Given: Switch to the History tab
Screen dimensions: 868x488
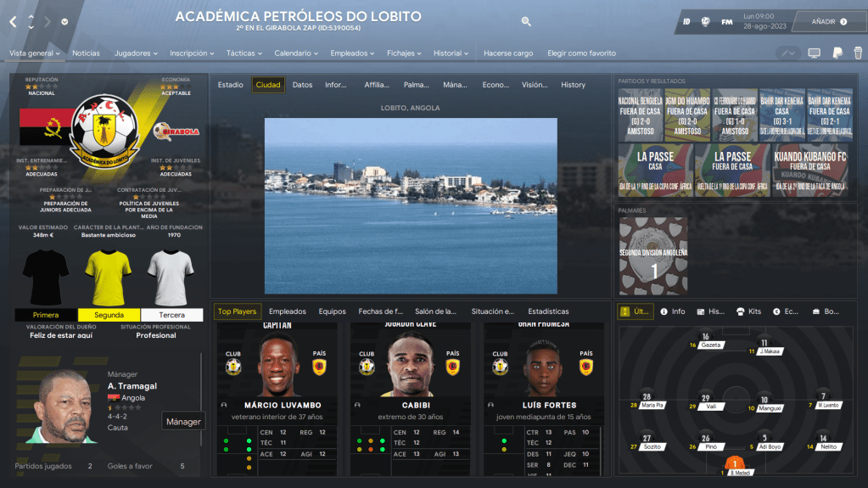Looking at the screenshot, I should 573,85.
